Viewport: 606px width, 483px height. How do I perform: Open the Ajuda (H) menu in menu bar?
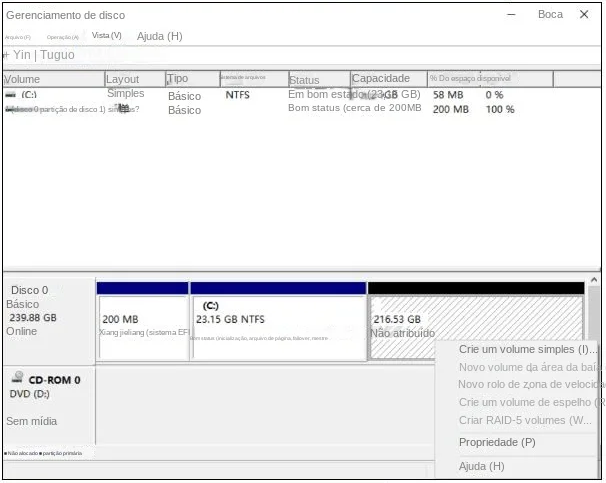pyautogui.click(x=160, y=36)
